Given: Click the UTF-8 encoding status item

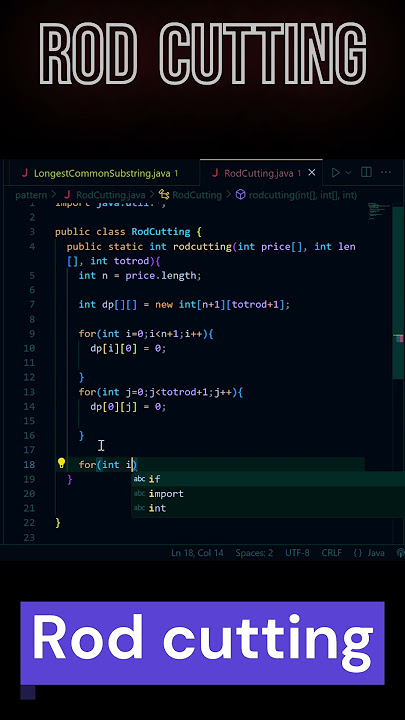Looking at the screenshot, I should [298, 553].
